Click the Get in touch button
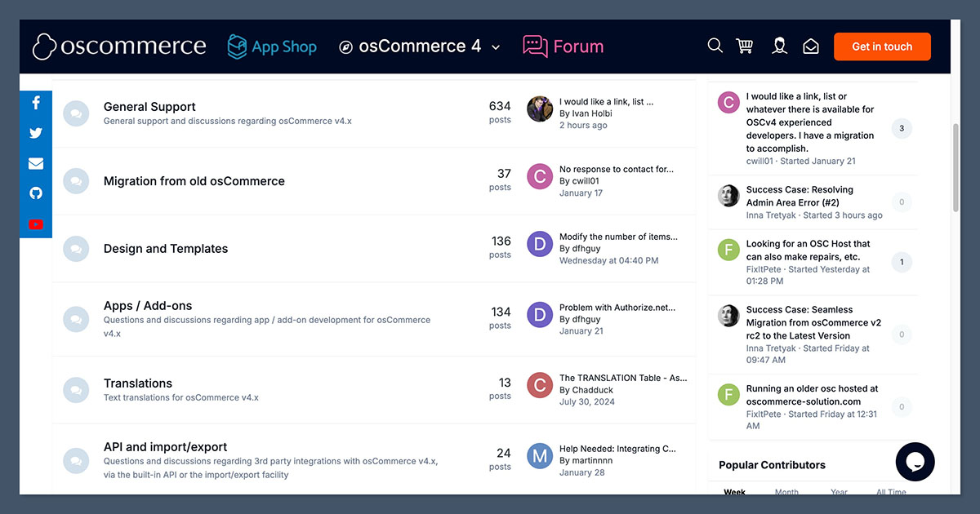 coord(882,47)
